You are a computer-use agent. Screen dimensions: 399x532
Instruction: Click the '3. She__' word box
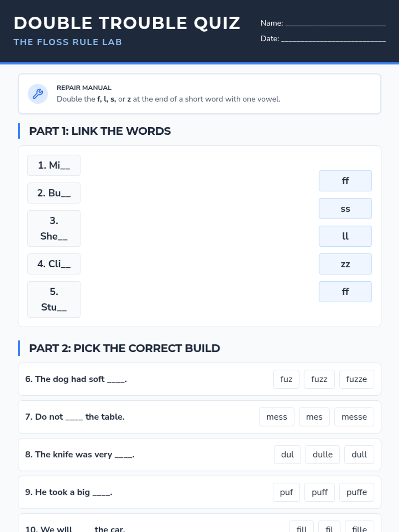click(x=54, y=228)
